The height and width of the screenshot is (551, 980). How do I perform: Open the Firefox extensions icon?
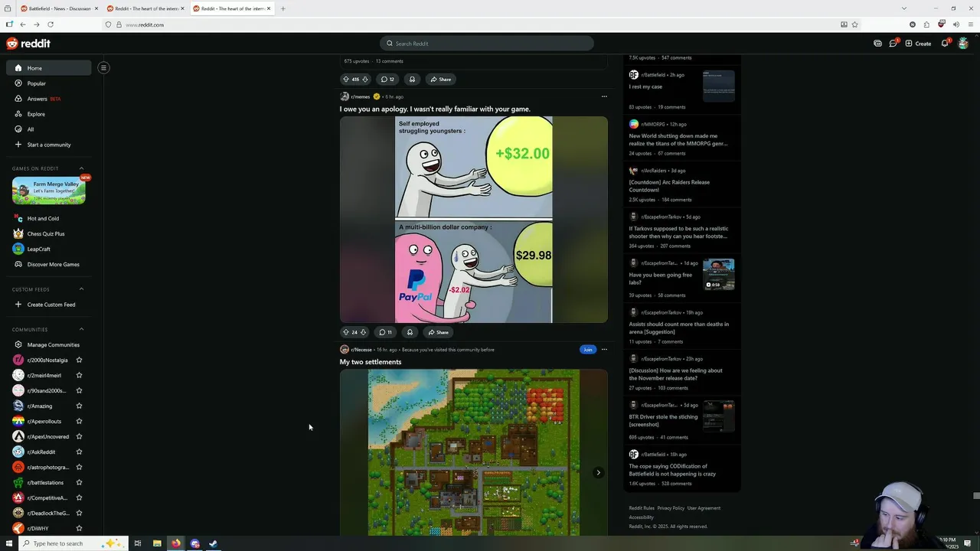click(x=926, y=24)
